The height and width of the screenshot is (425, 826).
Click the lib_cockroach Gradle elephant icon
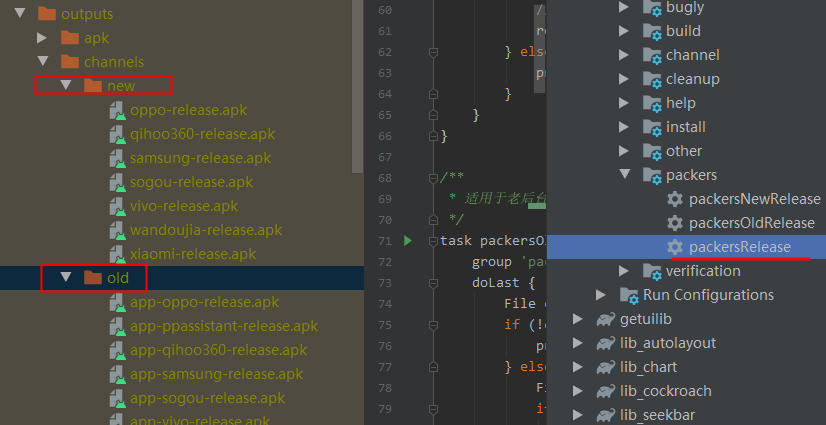[606, 391]
